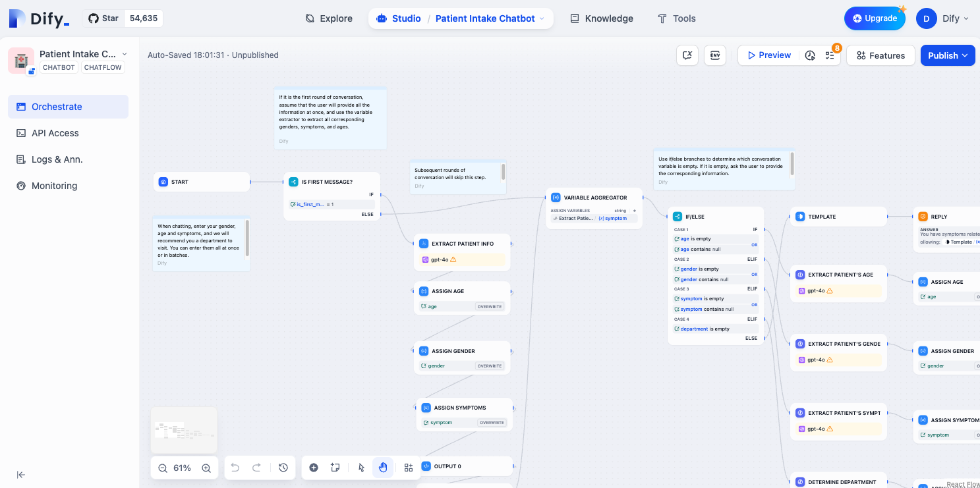Click the zoom out magnifier icon
Image resolution: width=980 pixels, height=488 pixels.
(163, 468)
